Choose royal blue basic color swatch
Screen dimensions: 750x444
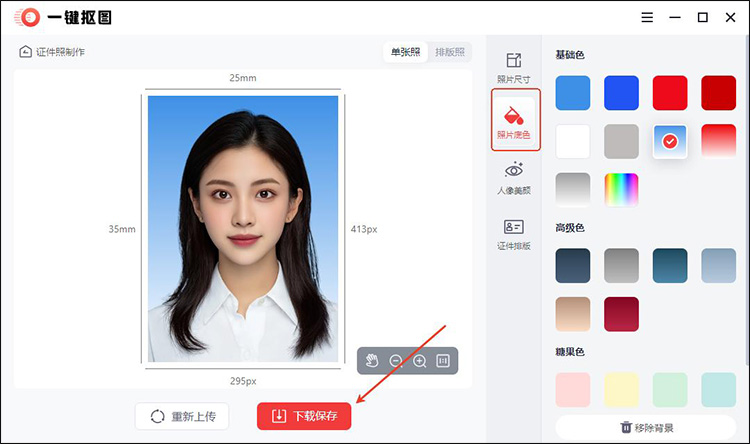[621, 93]
